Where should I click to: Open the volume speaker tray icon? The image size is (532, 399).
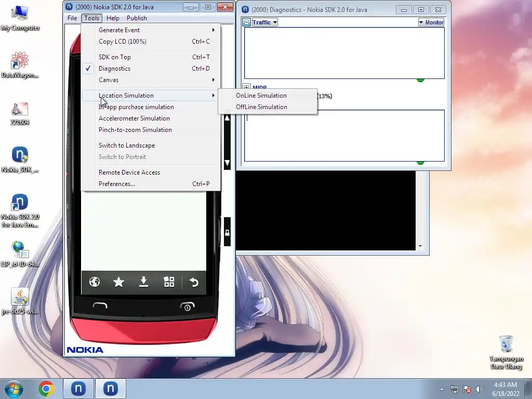point(480,389)
